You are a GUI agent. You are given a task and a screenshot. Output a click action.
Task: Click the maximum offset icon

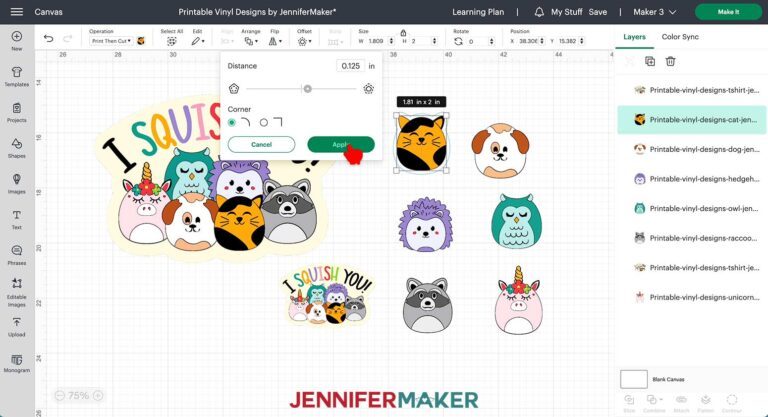[x=369, y=89]
